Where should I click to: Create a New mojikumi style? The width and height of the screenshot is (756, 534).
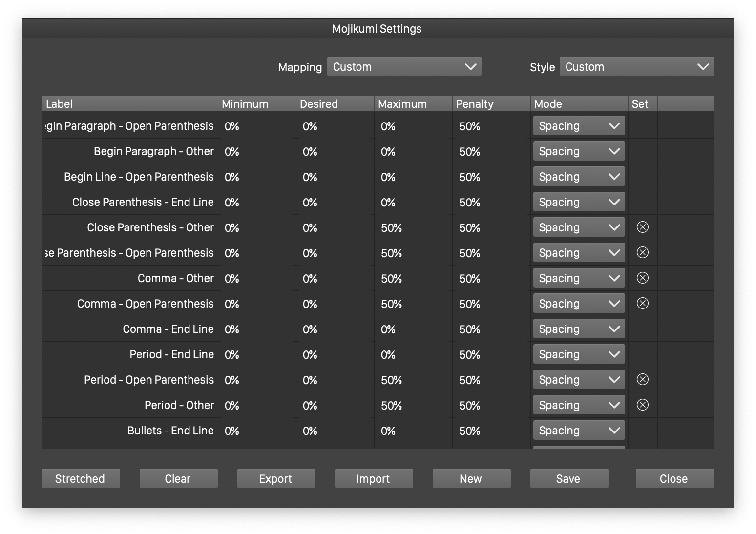coord(471,478)
